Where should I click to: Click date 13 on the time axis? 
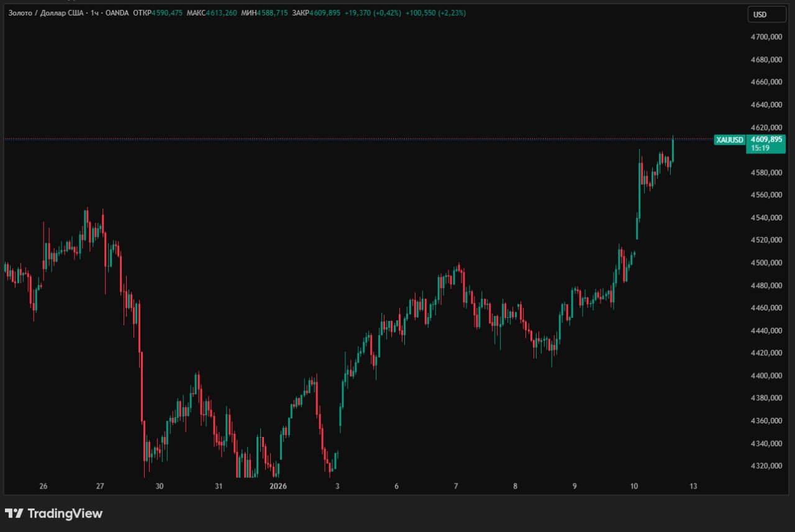point(693,486)
